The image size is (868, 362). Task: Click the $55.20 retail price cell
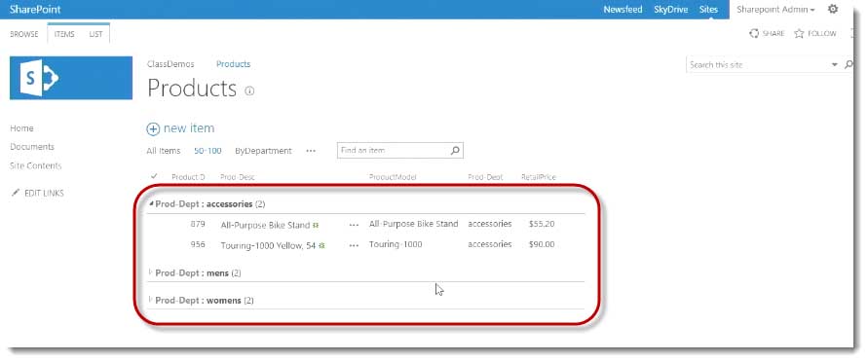542,224
